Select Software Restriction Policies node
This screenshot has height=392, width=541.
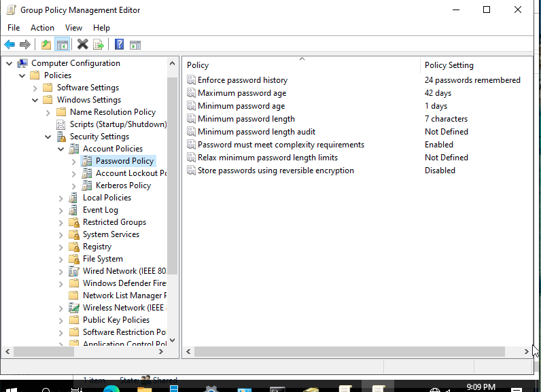coord(124,332)
